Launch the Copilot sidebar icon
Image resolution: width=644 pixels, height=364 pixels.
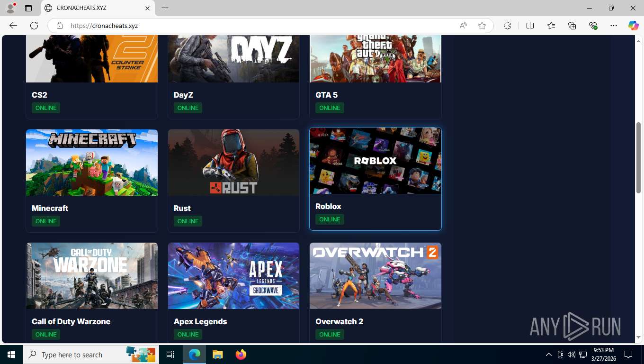point(633,26)
